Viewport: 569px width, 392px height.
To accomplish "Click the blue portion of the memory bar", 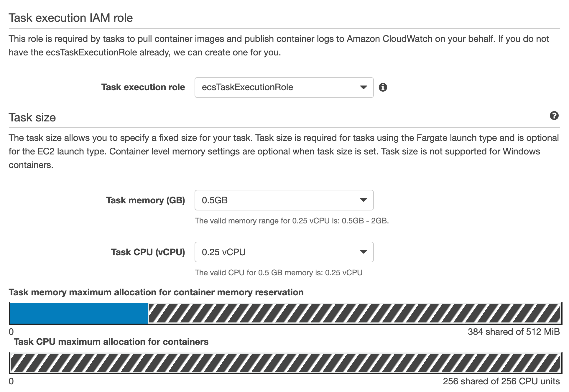I will (79, 313).
